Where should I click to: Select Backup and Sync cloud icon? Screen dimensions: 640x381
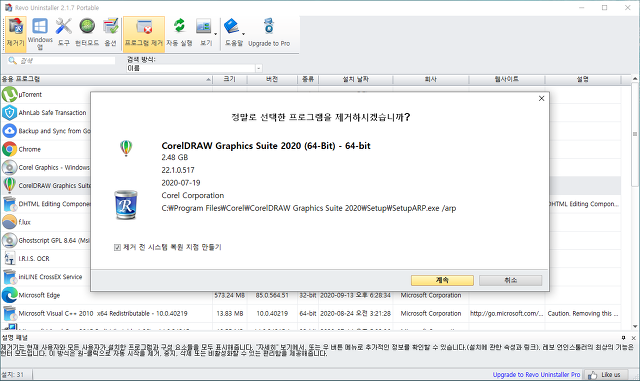point(9,131)
